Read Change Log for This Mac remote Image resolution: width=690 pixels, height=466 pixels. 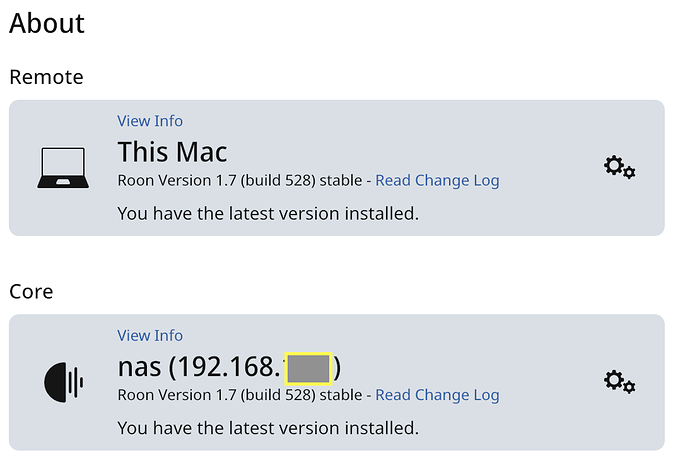pyautogui.click(x=437, y=180)
